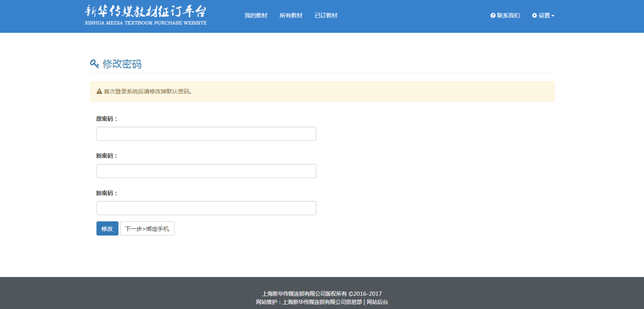Click the gear icon for 设置

535,16
